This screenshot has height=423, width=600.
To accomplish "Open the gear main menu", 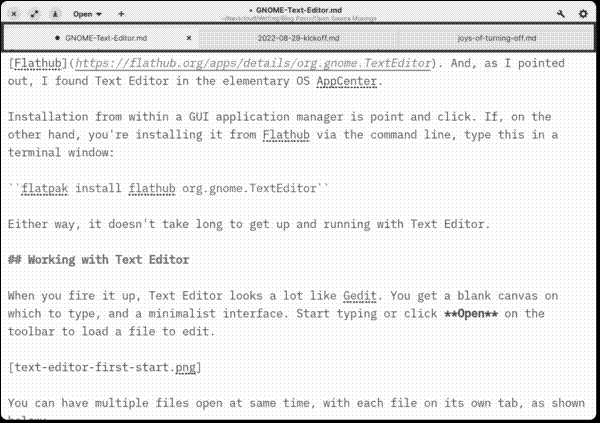I will tap(583, 14).
